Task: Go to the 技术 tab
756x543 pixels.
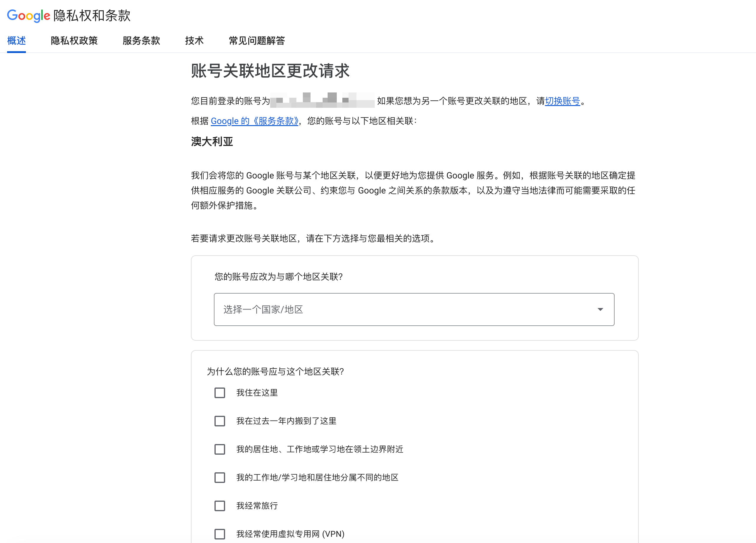Action: coord(194,41)
